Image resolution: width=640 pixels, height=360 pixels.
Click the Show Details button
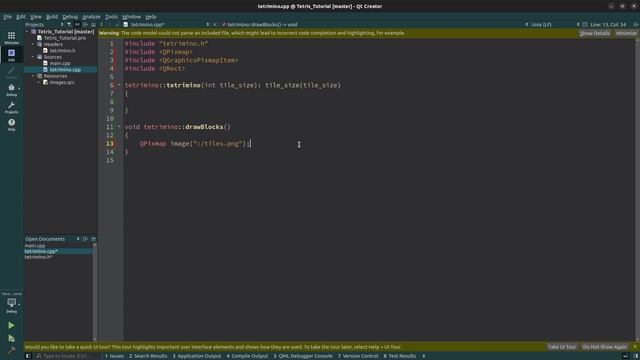pos(595,33)
